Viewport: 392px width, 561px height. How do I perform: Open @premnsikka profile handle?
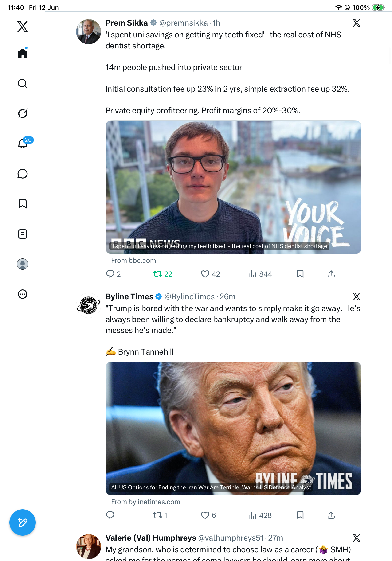tap(183, 23)
